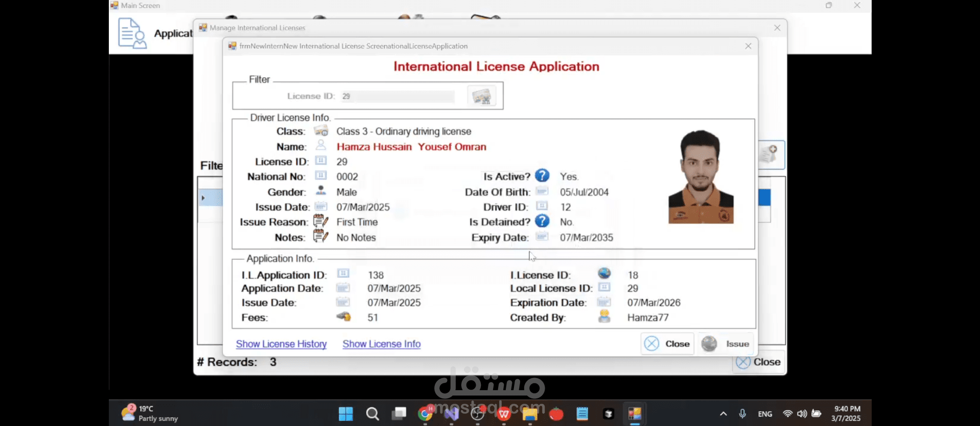Click the Issue Reason value First Time
The width and height of the screenshot is (980, 426).
[x=357, y=222]
